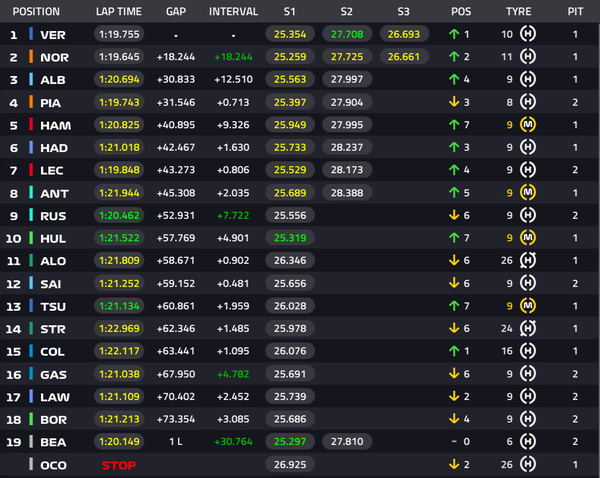The width and height of the screenshot is (600, 478).
Task: Sort by the LAP TIME column header
Action: point(119,11)
